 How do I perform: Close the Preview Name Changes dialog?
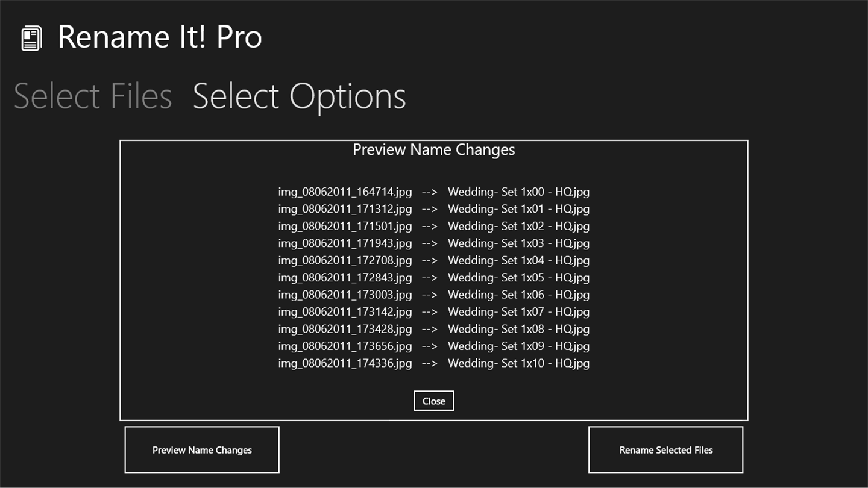(x=433, y=401)
